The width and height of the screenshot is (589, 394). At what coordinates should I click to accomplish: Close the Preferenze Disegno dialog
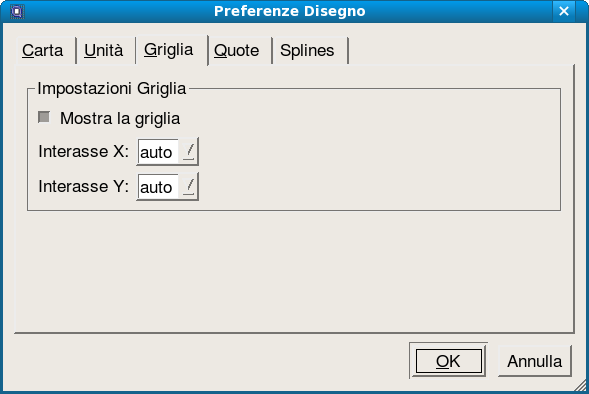coord(563,11)
